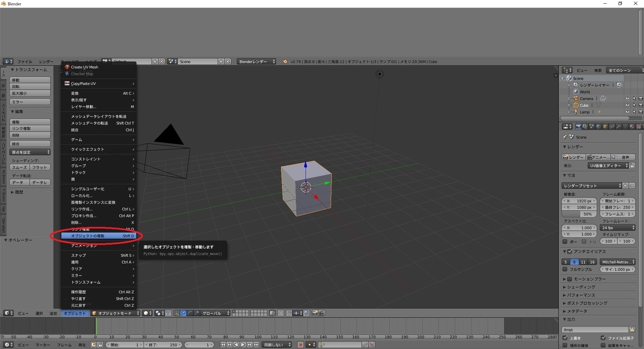This screenshot has width=644, height=349.
Task: Open output folder browse icon
Action: [632, 329]
